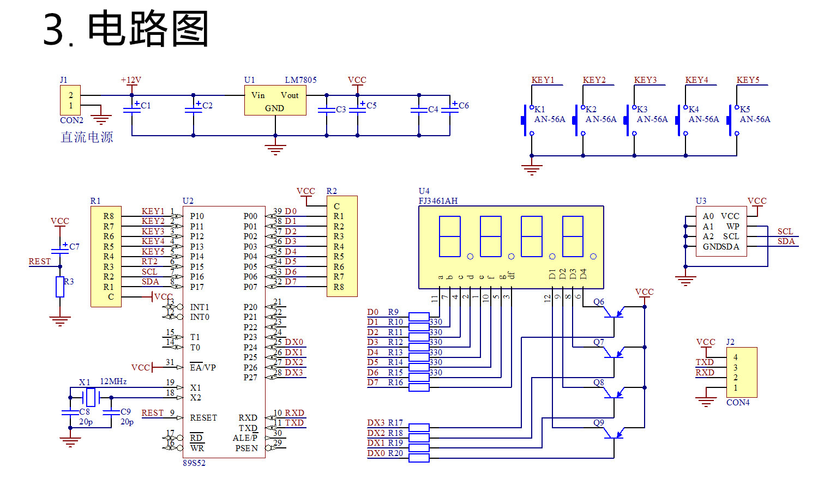Screen dimensions: 818x504
Task: Click the first digit of the FJ3461AH display
Action: pos(450,236)
